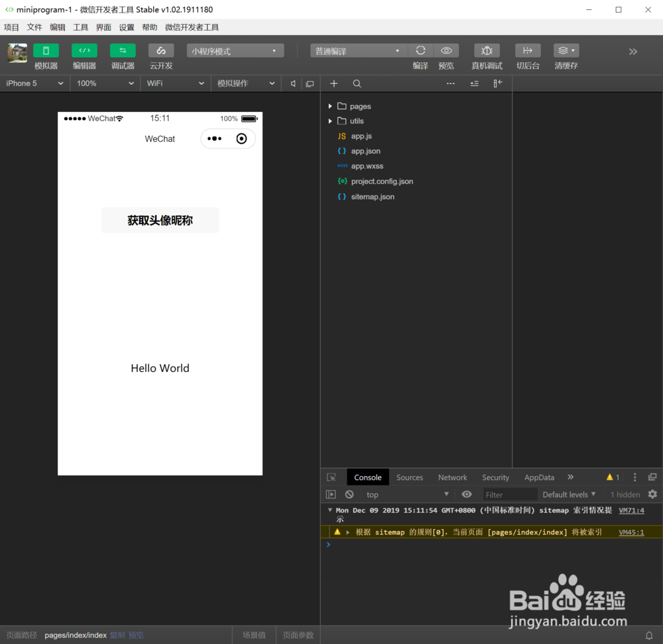
Task: Show more devtools tabs chevron
Action: tap(570, 477)
